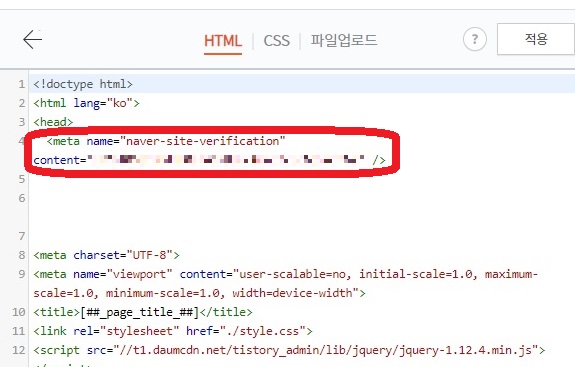
Task: Open help via the question mark icon
Action: click(x=475, y=39)
